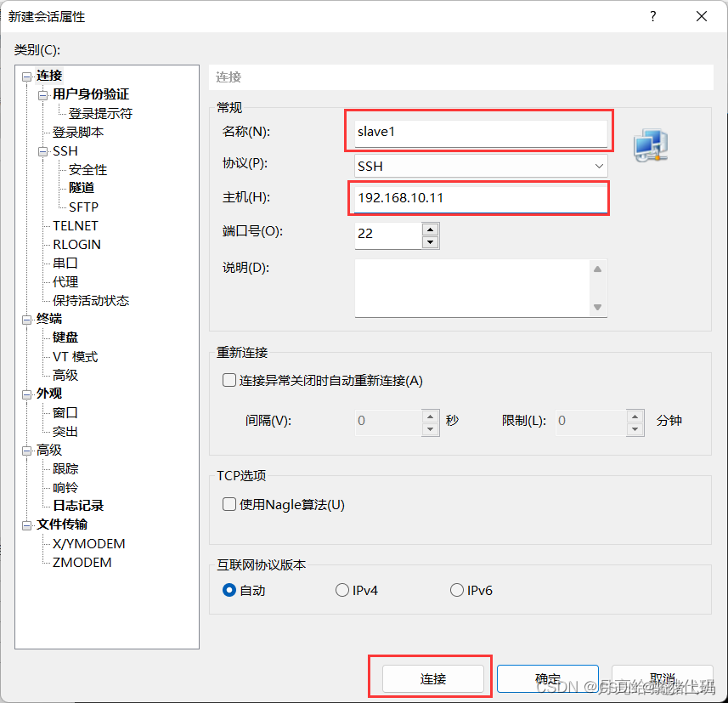Select 外观 tree item
This screenshot has width=728, height=703.
coord(49,394)
